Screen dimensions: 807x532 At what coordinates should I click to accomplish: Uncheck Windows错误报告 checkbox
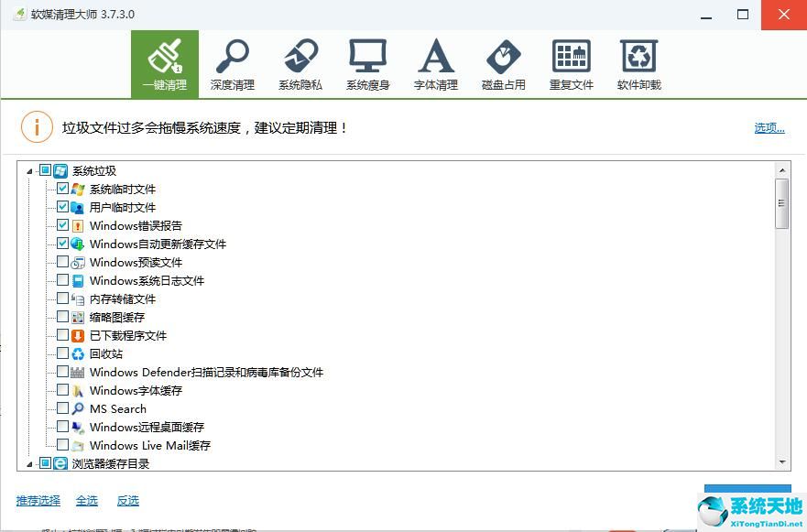point(62,225)
